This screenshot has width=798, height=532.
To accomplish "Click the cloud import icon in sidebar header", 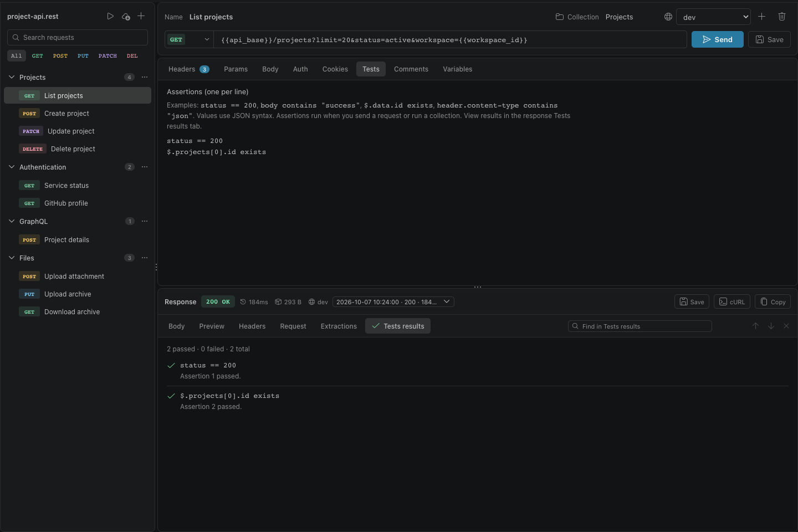I will point(126,16).
